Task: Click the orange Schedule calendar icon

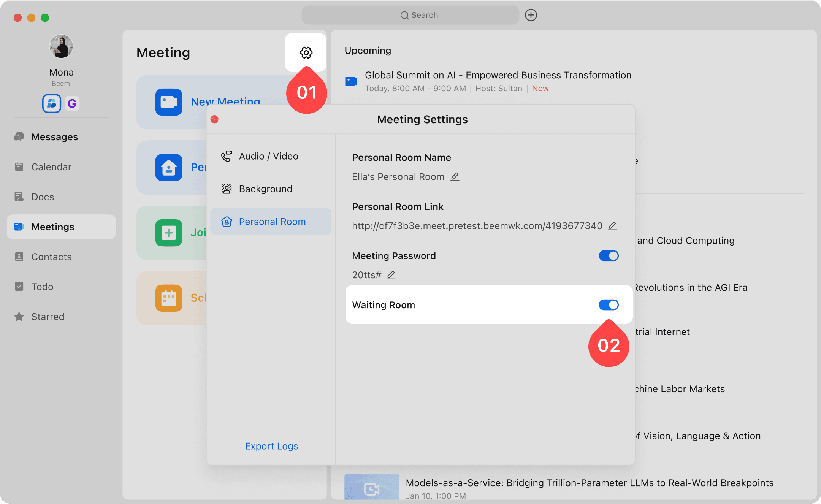Action: (x=168, y=298)
